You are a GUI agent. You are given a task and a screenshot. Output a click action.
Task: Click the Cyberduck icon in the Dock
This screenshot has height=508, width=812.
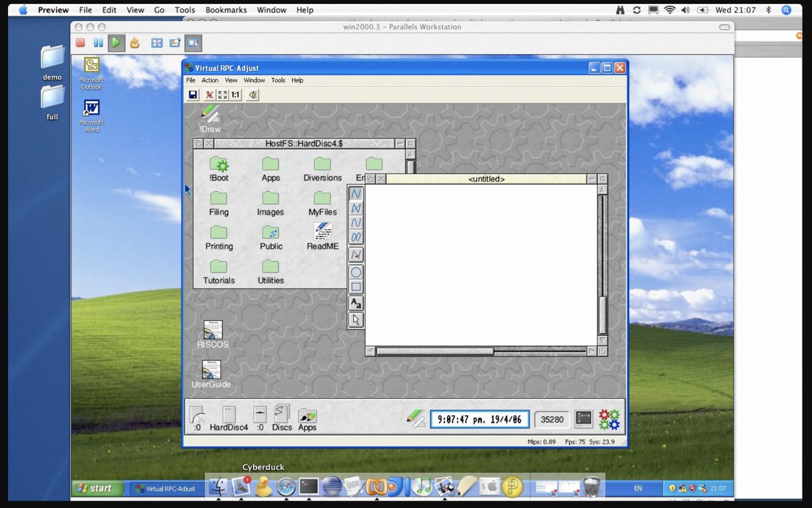263,486
